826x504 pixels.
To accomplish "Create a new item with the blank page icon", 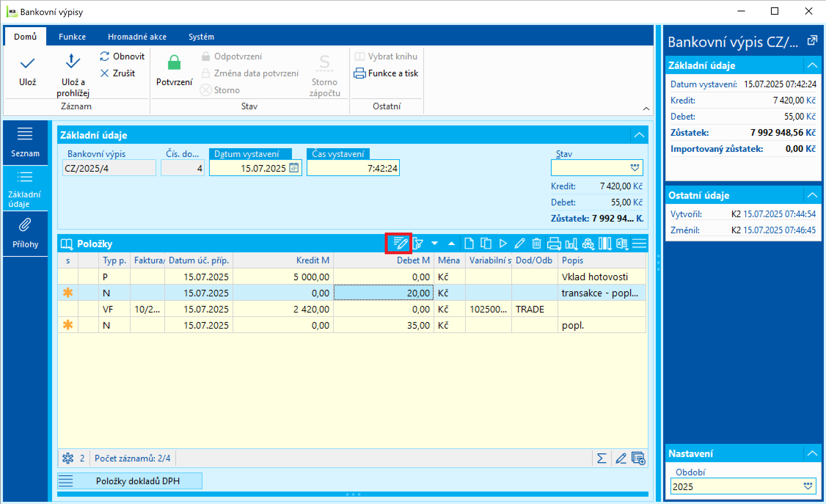I will (x=469, y=244).
